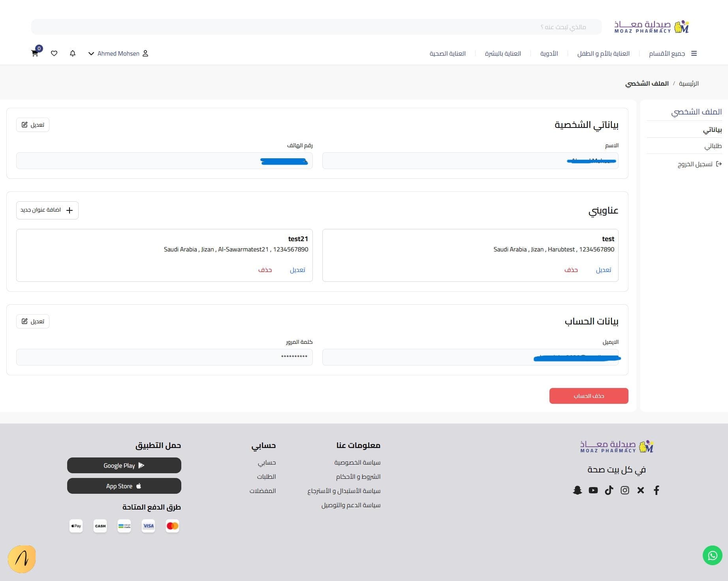Open the الأدوية navigation menu item
This screenshot has height=581, width=728.
[x=549, y=53]
